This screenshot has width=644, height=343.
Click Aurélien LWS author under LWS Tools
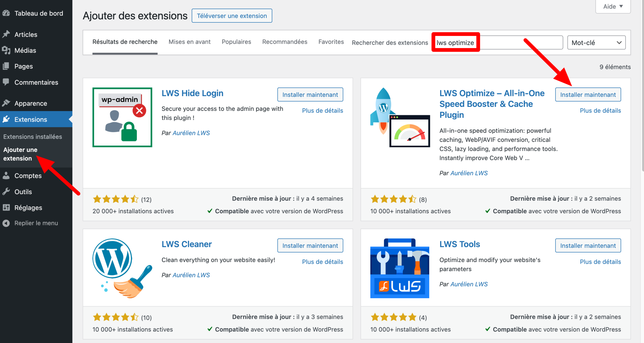coord(469,284)
